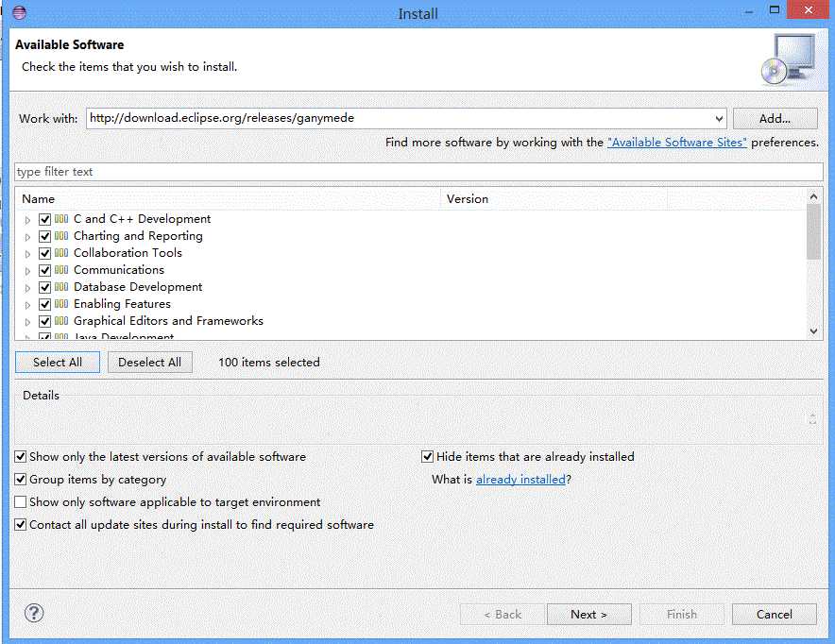
Task: Toggle Group items by category checkbox
Action: coord(20,479)
